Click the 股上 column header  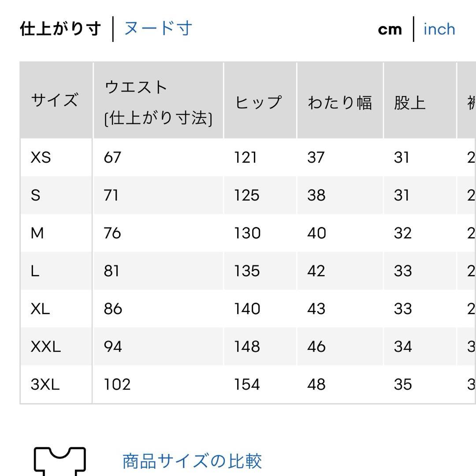[409, 102]
